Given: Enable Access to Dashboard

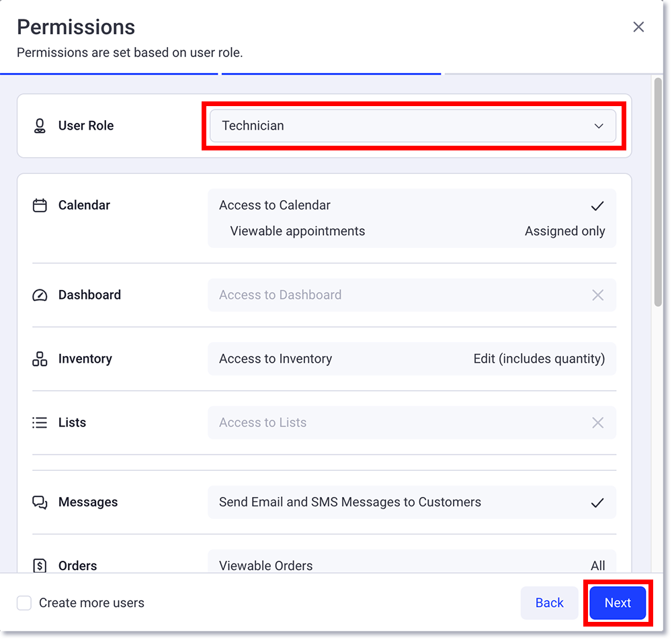Looking at the screenshot, I should point(597,294).
